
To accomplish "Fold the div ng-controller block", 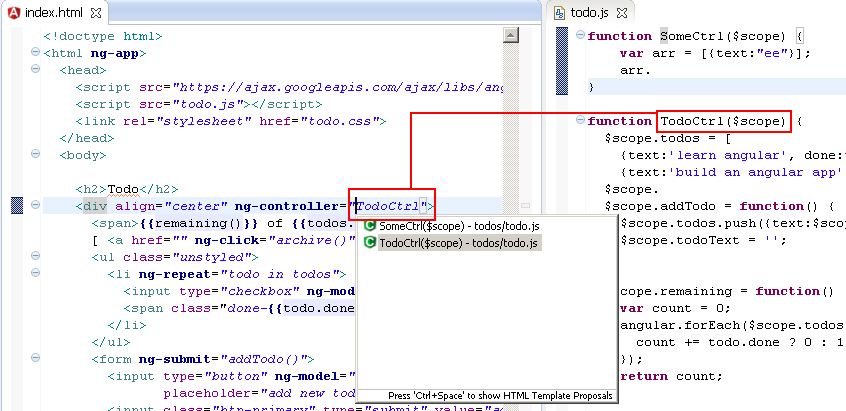I will [x=35, y=206].
